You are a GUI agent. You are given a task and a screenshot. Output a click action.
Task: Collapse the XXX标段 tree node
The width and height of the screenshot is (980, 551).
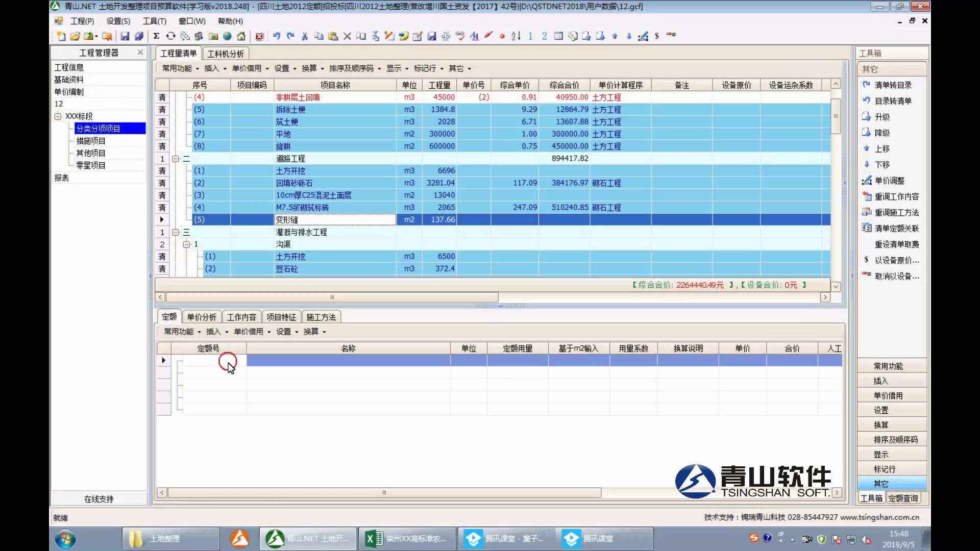(58, 116)
